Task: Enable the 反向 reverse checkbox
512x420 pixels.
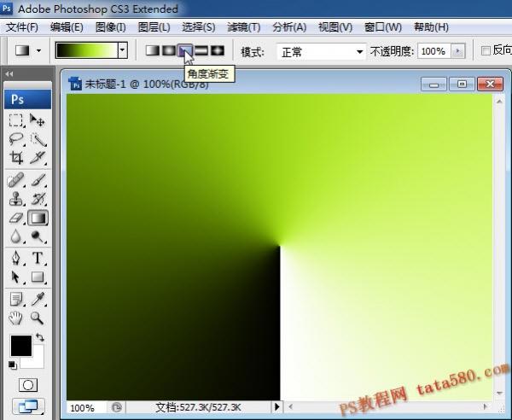Action: click(486, 51)
